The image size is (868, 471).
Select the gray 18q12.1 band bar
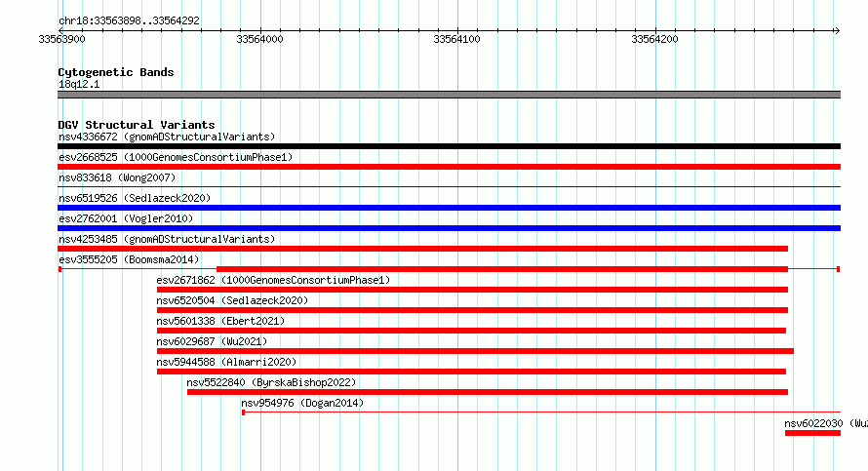tap(449, 95)
